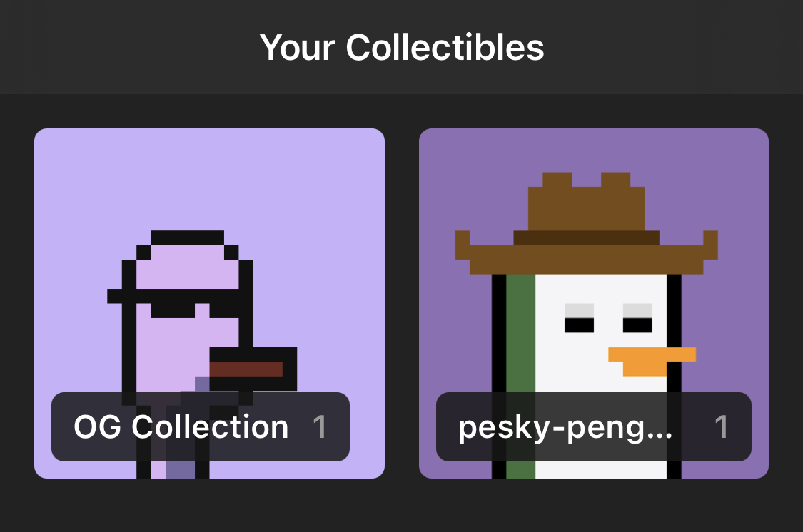Click the dark hat band on cowboy hat
The width and height of the screenshot is (803, 532).
(x=587, y=238)
